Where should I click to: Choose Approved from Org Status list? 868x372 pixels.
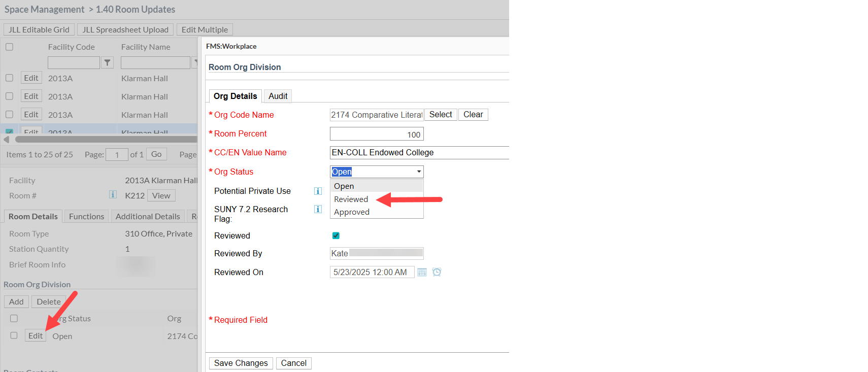351,212
